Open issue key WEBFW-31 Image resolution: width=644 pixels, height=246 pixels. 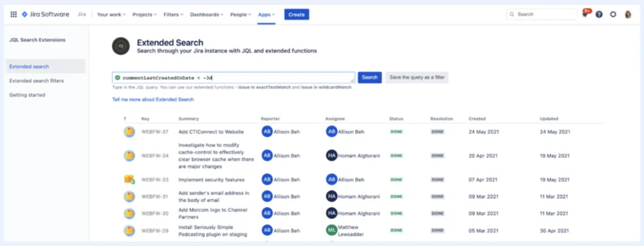tap(155, 197)
